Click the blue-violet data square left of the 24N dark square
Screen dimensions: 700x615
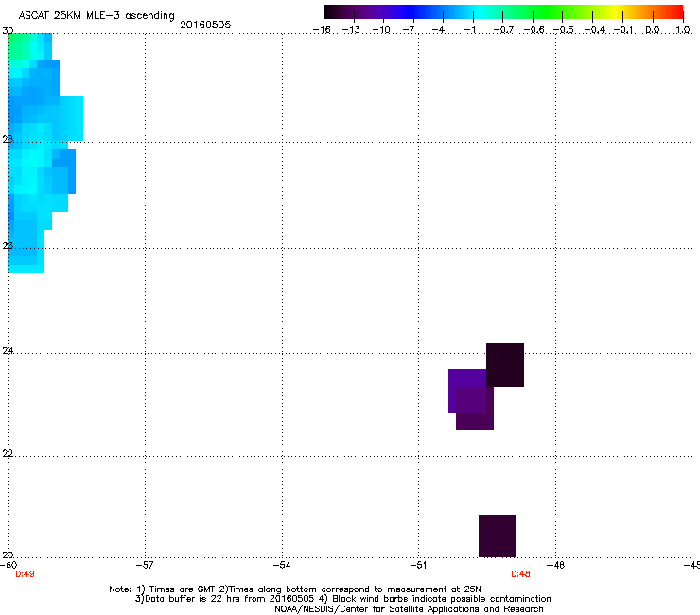pyautogui.click(x=467, y=391)
